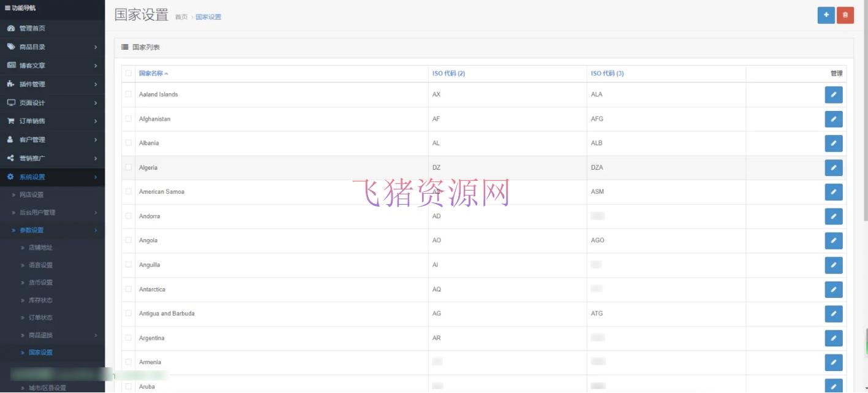Click the 管理首页 dashboard icon in sidebar
The image size is (868, 393).
pyautogui.click(x=11, y=28)
